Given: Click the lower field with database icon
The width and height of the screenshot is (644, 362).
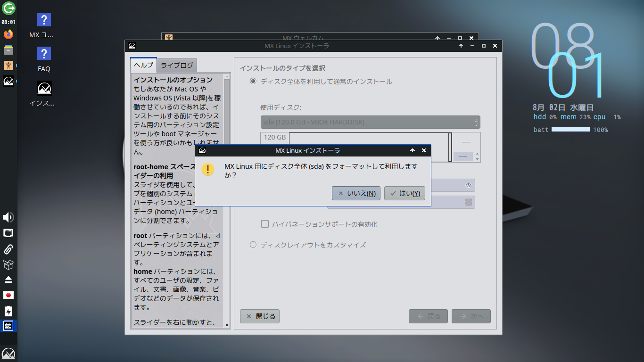Looking at the screenshot, I should click(x=401, y=202).
